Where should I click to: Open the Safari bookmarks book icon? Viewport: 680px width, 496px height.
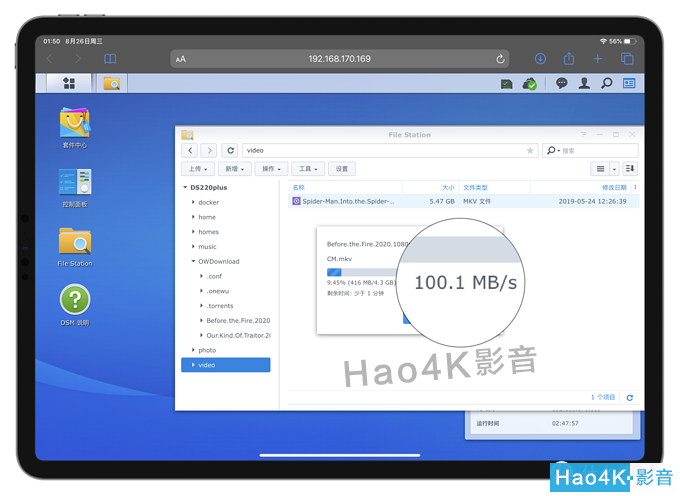110,59
